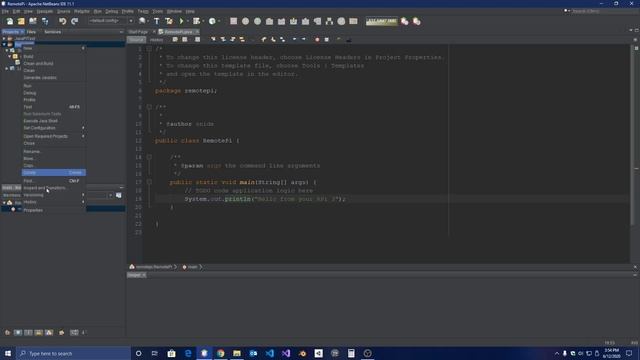Click the green Run Project arrow
This screenshot has height=360, width=640.
tap(181, 21)
